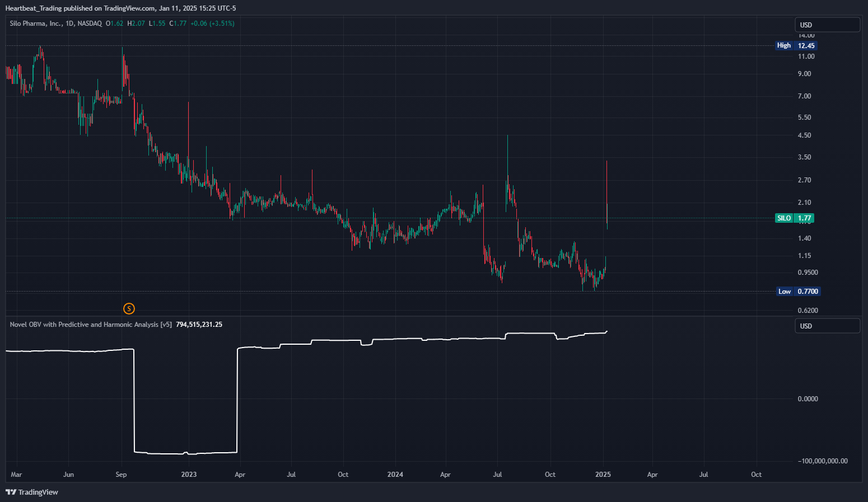
Task: Click the 1.40 price axis label
Action: [x=805, y=238]
